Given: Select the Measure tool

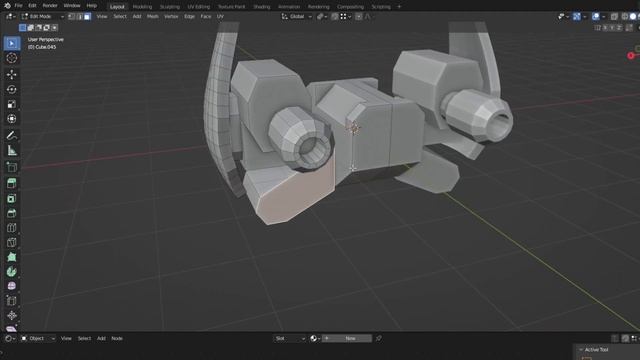Looking at the screenshot, I should [x=12, y=150].
